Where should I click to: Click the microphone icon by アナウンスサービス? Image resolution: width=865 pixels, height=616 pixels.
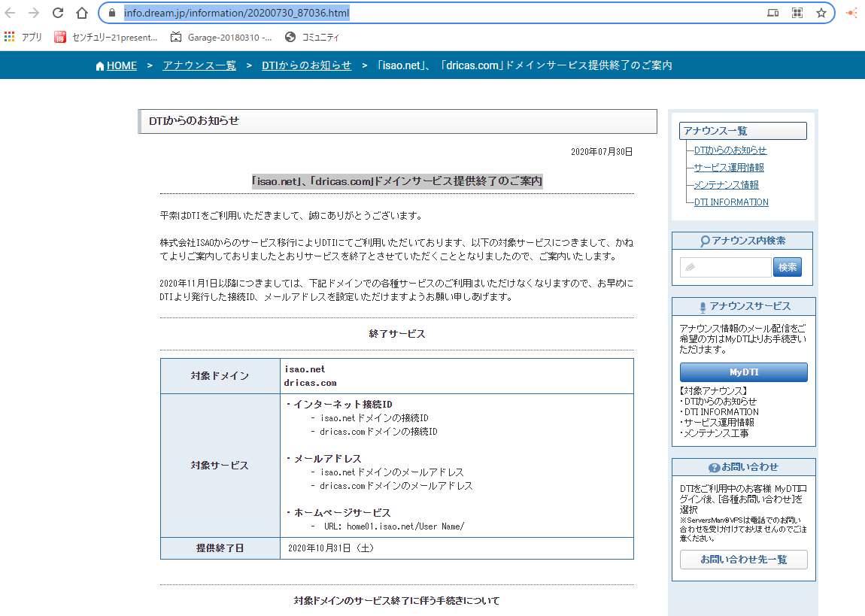(x=703, y=307)
